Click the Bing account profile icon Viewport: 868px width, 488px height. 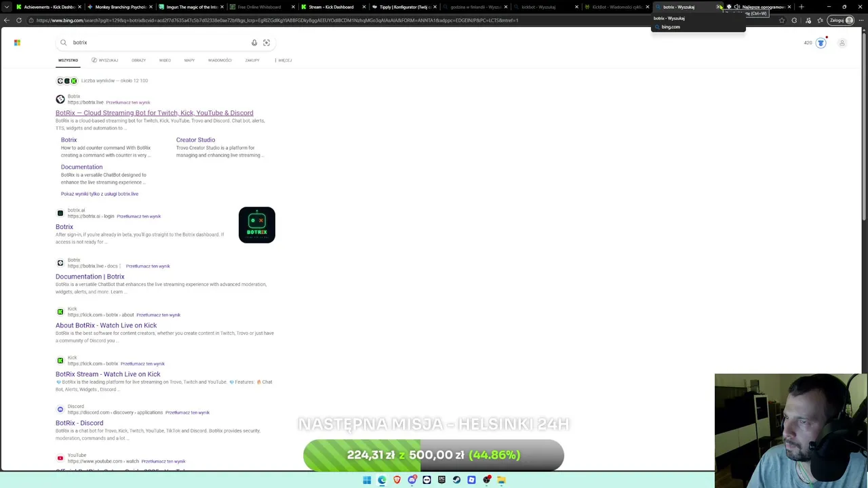click(x=842, y=43)
